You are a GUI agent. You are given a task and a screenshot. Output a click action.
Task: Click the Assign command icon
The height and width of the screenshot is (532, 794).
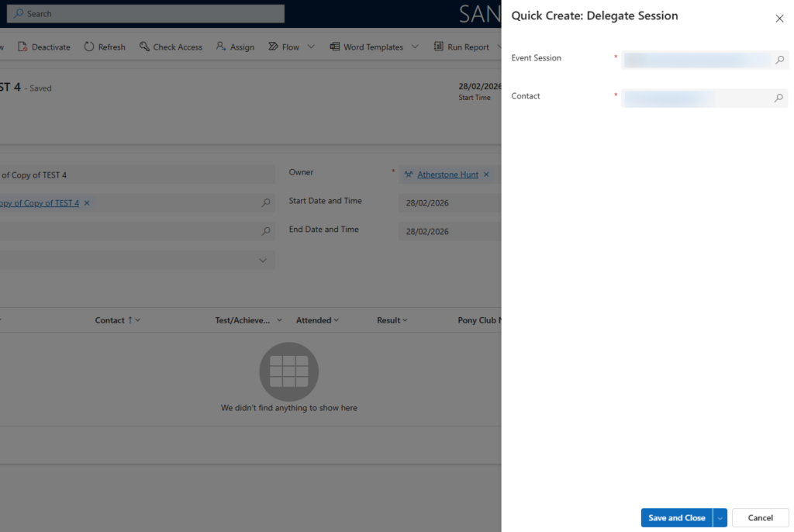222,47
